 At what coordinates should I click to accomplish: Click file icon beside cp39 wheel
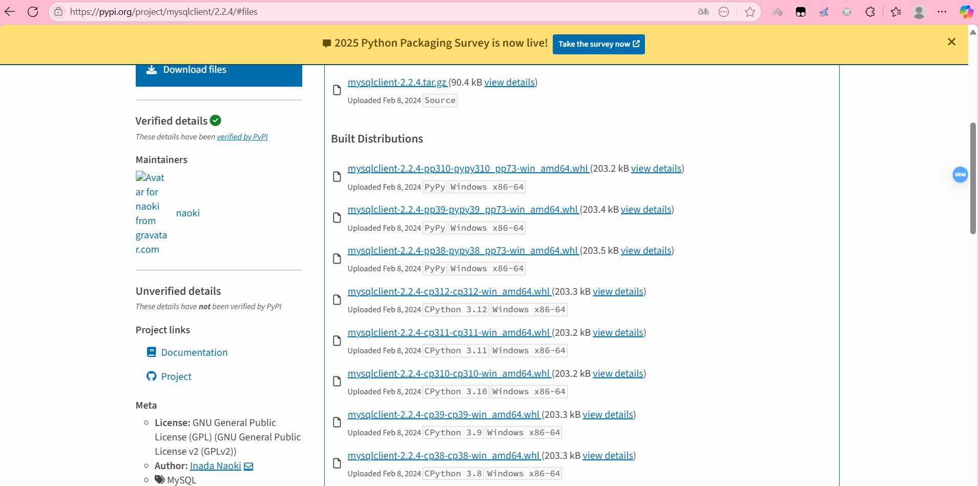click(x=337, y=422)
